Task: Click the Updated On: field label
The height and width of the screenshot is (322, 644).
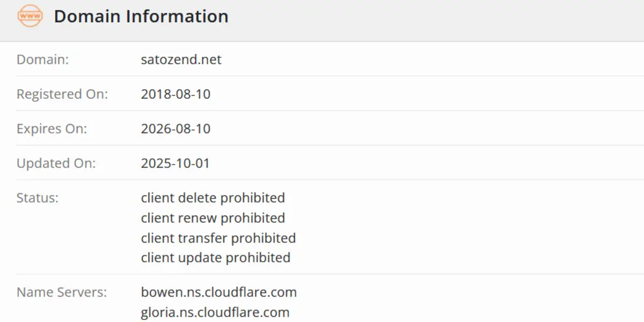Action: (56, 164)
